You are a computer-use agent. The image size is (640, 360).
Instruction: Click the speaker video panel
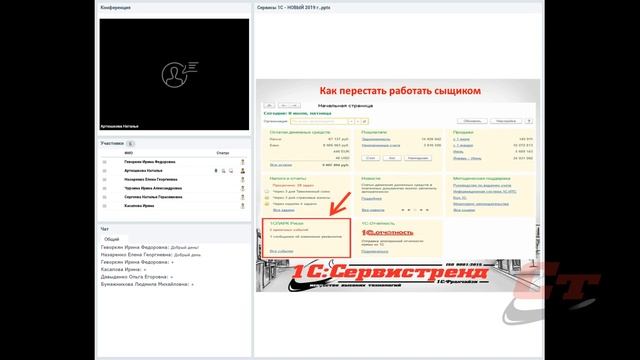(x=174, y=74)
